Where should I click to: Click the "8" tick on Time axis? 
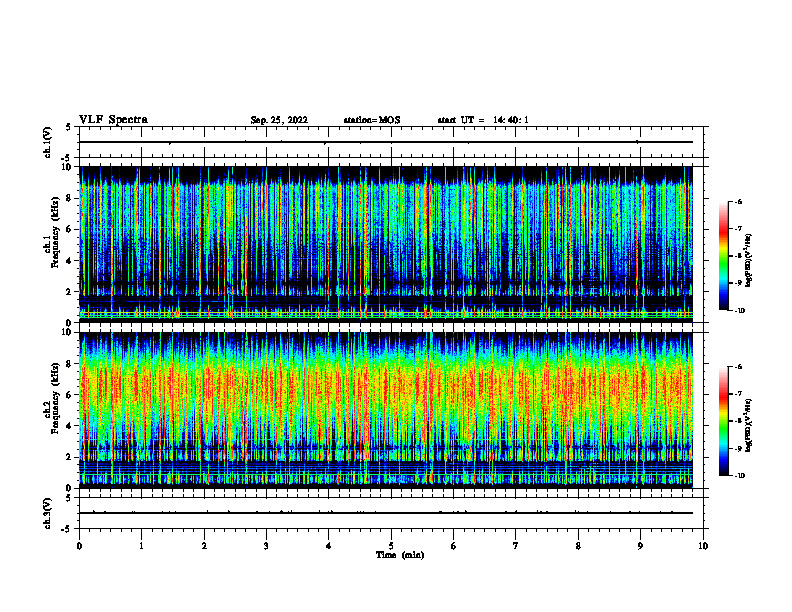coord(578,546)
